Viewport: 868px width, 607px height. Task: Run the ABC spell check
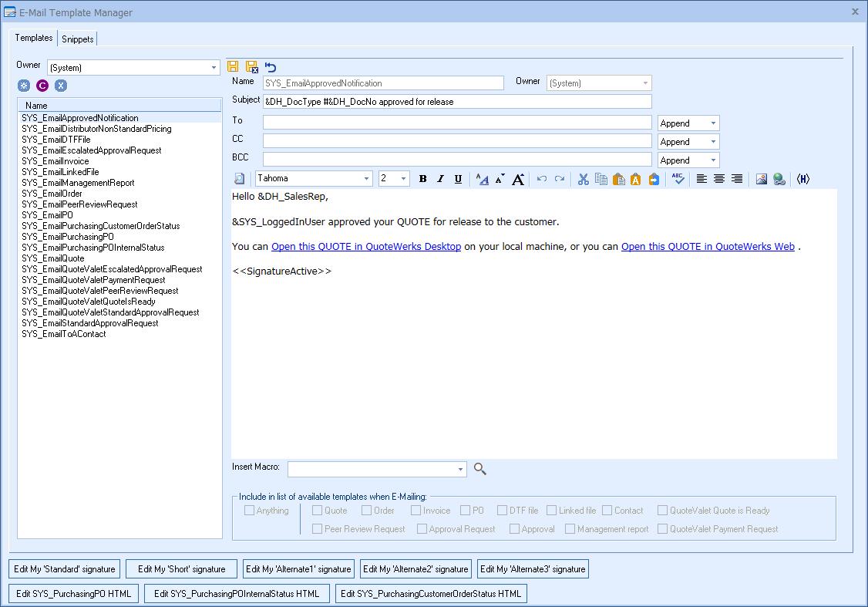click(678, 179)
